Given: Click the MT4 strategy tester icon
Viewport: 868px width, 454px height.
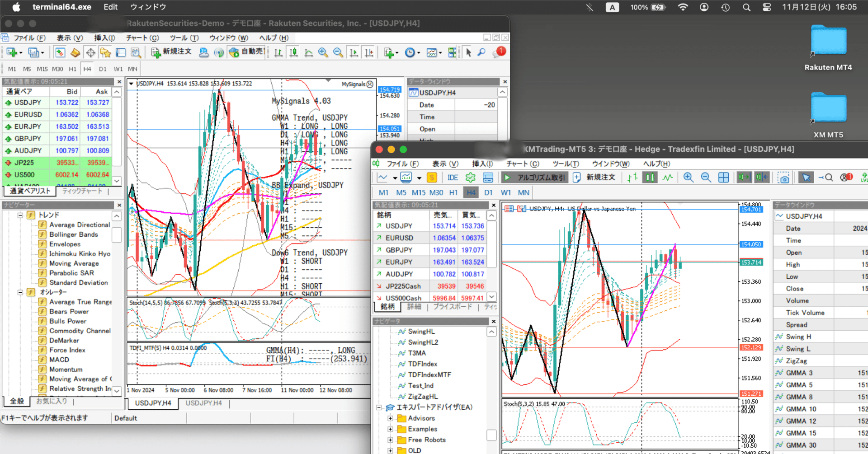Looking at the screenshot, I should tap(136, 52).
